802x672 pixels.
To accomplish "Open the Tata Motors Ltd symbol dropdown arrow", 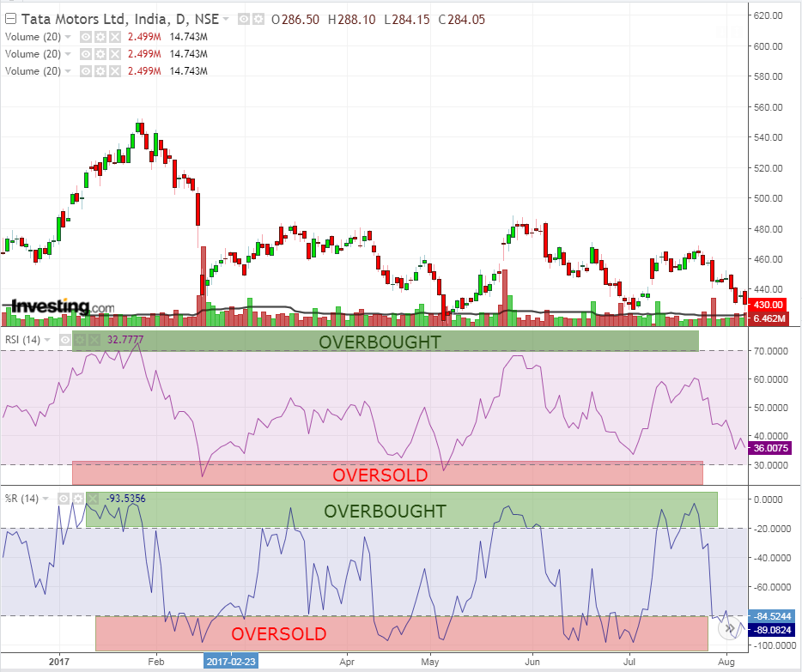I will 226,20.
